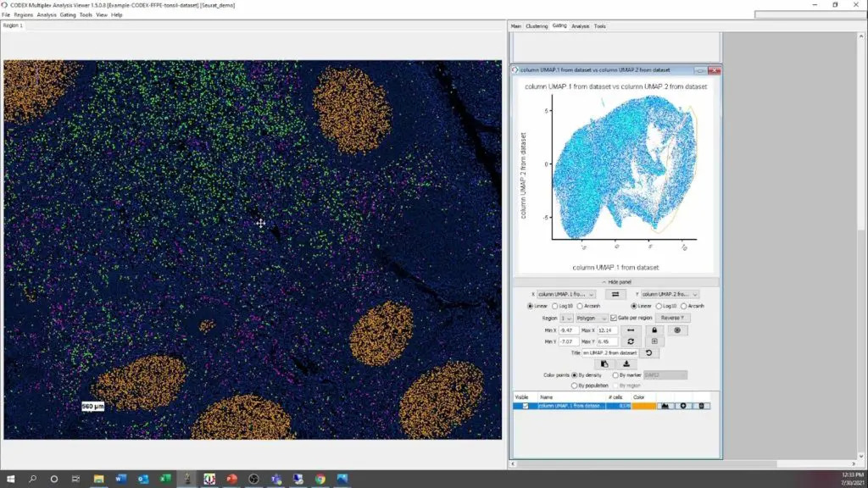Reset the plot title
Image resolution: width=868 pixels, height=488 pixels.
click(x=648, y=352)
